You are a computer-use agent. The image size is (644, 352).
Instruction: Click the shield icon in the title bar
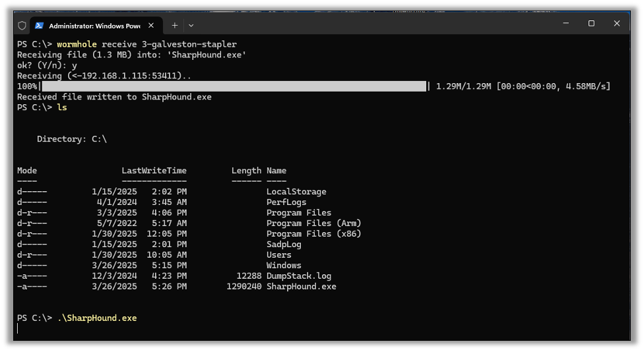(22, 26)
